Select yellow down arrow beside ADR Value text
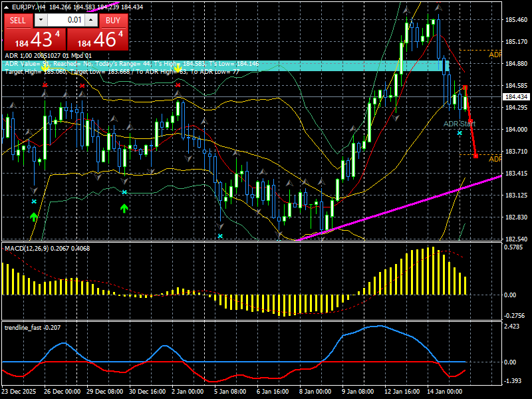 (x=45, y=69)
